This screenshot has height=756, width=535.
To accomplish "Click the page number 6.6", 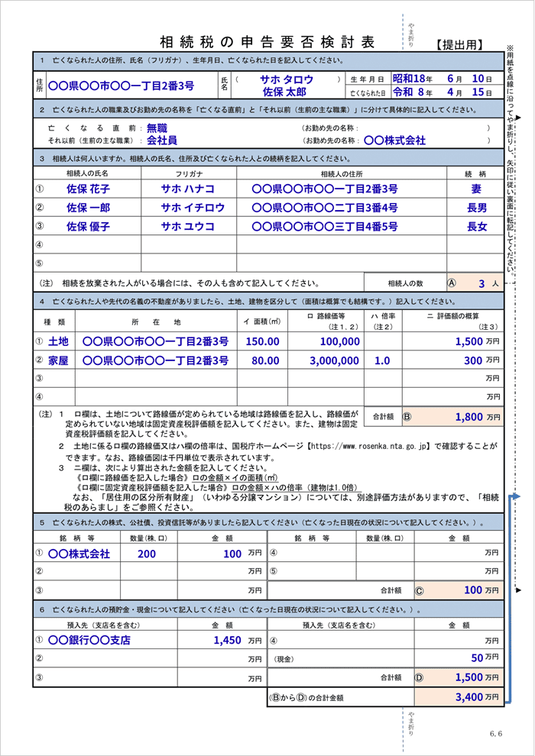I will coord(496,734).
